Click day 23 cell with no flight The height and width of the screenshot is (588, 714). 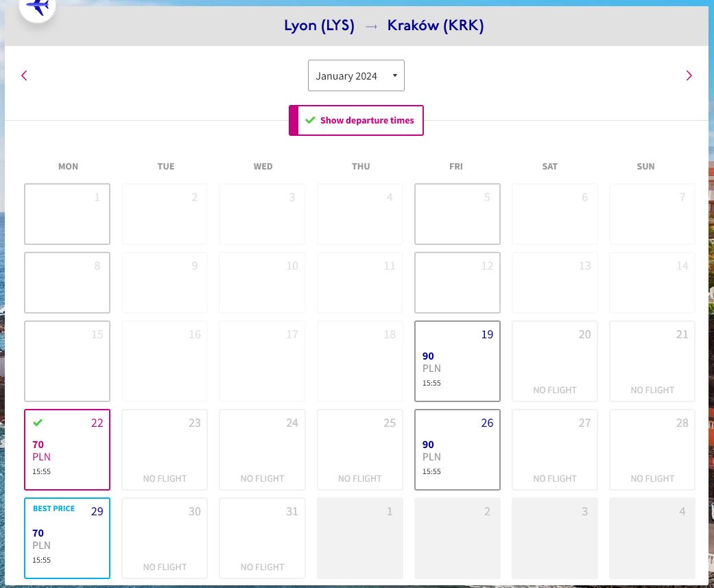(x=165, y=449)
